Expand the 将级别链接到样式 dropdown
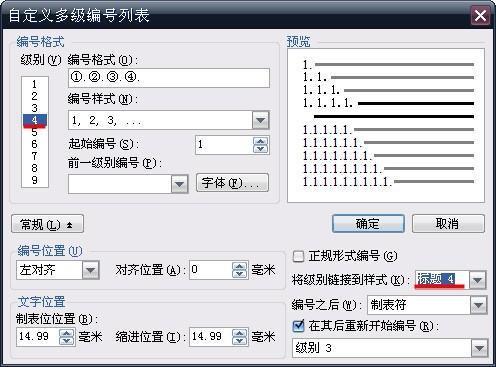Image resolution: width=496 pixels, height=367 pixels. [477, 280]
